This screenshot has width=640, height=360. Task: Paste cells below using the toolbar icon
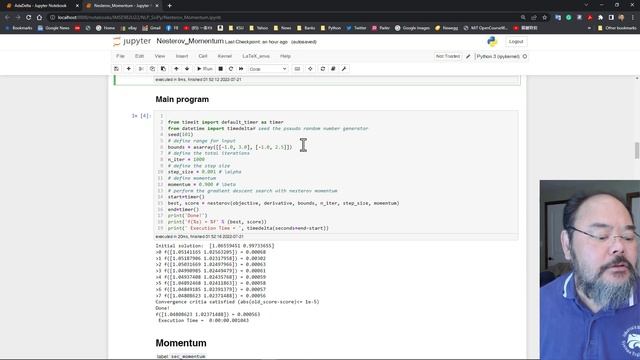click(x=163, y=69)
